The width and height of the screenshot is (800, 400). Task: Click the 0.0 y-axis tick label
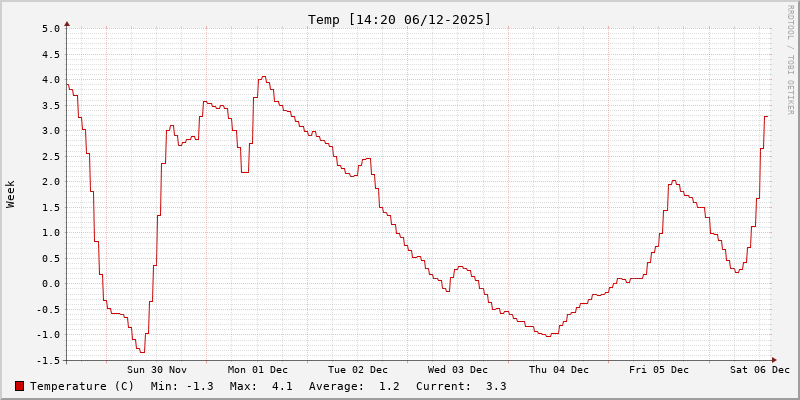(51, 284)
